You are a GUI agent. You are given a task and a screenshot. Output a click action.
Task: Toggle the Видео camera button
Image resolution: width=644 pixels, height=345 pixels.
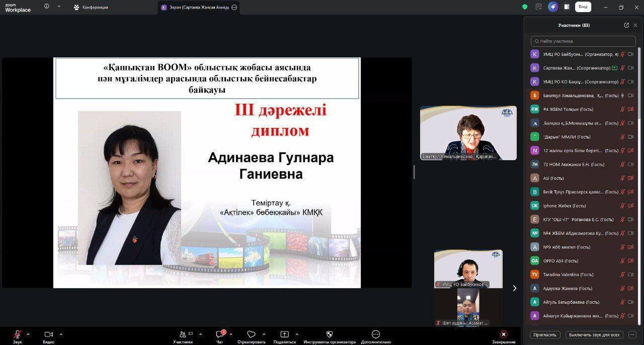[x=48, y=335]
